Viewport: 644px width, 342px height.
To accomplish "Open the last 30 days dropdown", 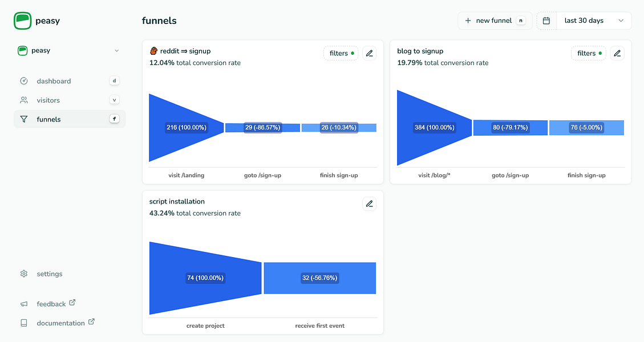I will [593, 21].
